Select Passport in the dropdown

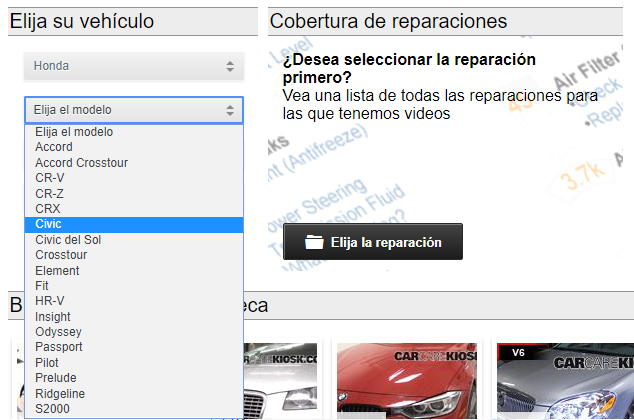pos(134,347)
